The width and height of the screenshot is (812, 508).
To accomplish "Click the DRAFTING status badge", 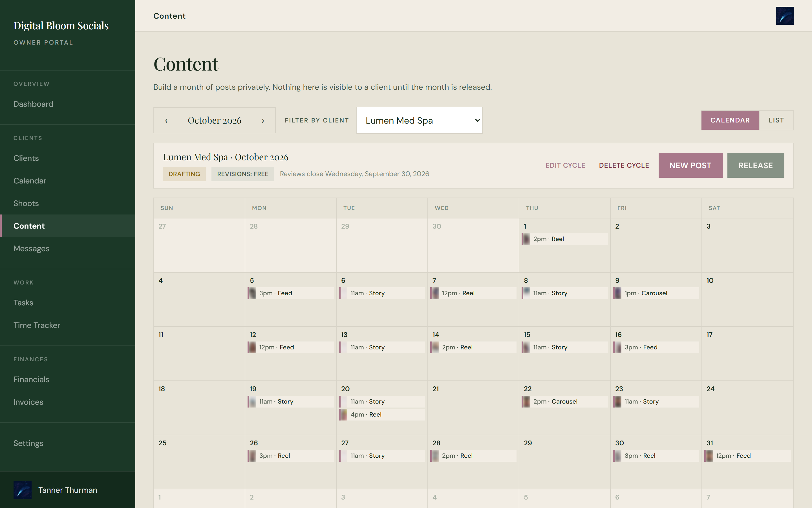I will (x=184, y=174).
